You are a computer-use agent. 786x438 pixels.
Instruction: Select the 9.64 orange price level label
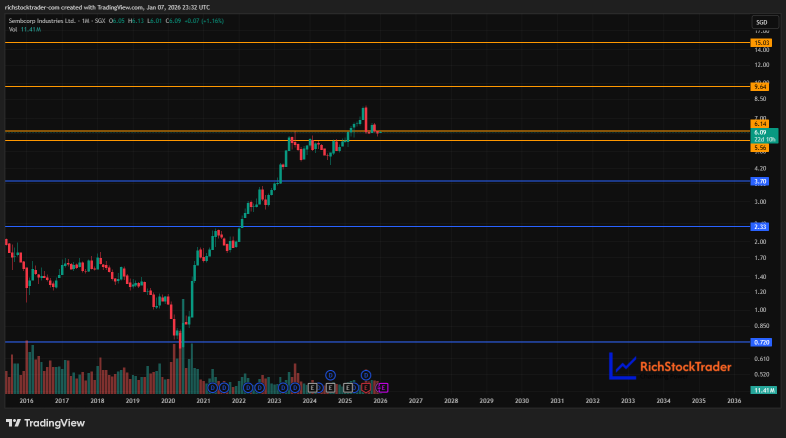tap(760, 87)
